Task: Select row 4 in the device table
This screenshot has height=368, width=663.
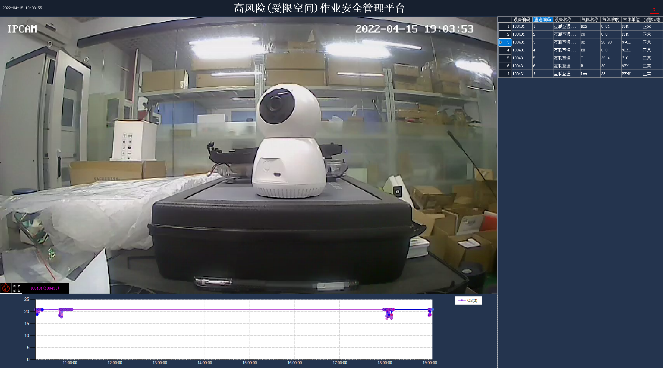Action: [580, 50]
